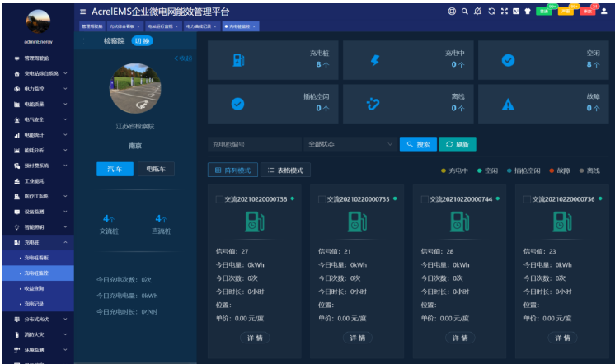
Task: Open the search magnifier icon in header
Action: click(x=464, y=12)
